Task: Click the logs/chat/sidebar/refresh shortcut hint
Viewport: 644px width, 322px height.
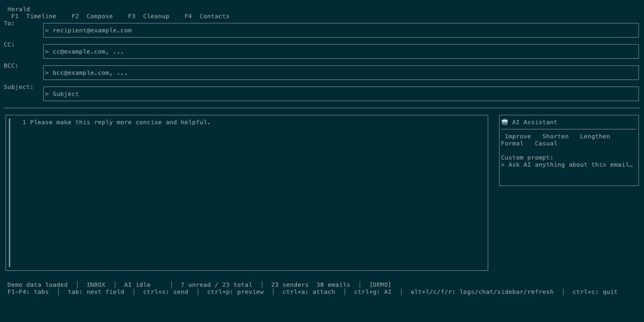Action: click(482, 292)
